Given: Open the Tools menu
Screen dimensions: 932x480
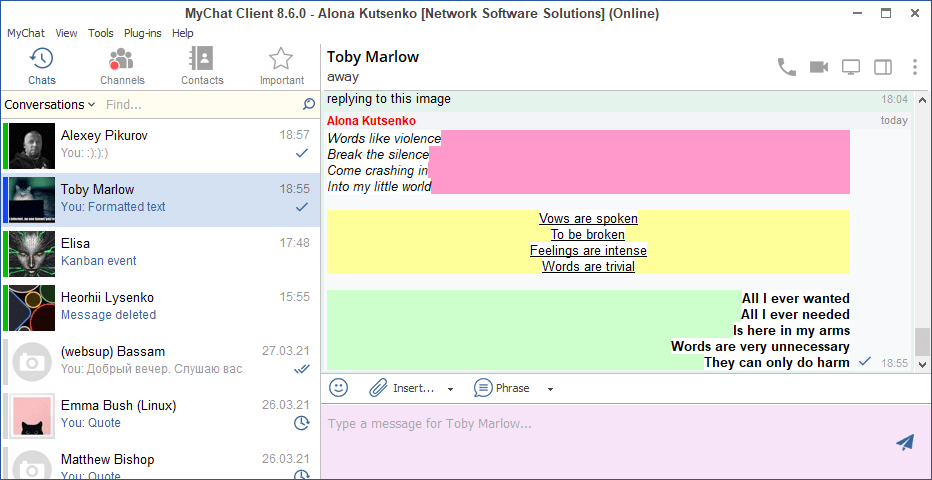Looking at the screenshot, I should [x=100, y=33].
